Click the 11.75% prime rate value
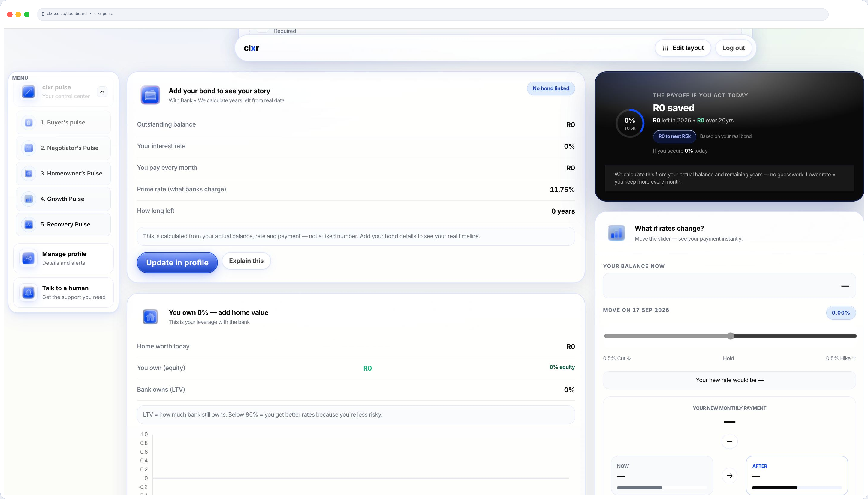Screen dimensions: 868x499 click(x=562, y=190)
